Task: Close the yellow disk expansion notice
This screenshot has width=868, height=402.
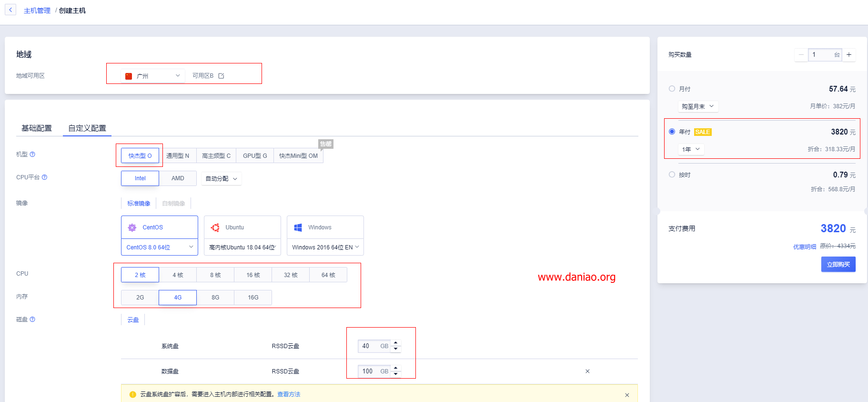Action: (x=627, y=395)
